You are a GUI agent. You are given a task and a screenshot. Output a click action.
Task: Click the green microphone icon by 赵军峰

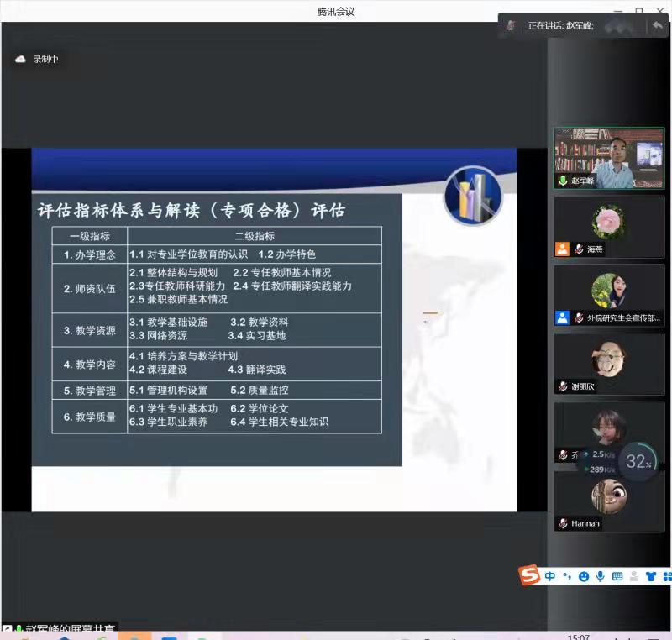click(563, 181)
